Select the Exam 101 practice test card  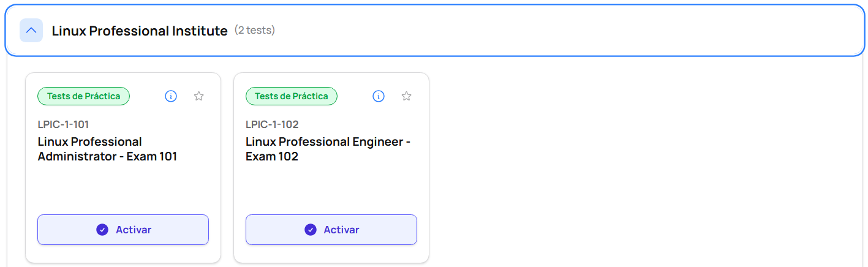123,187
